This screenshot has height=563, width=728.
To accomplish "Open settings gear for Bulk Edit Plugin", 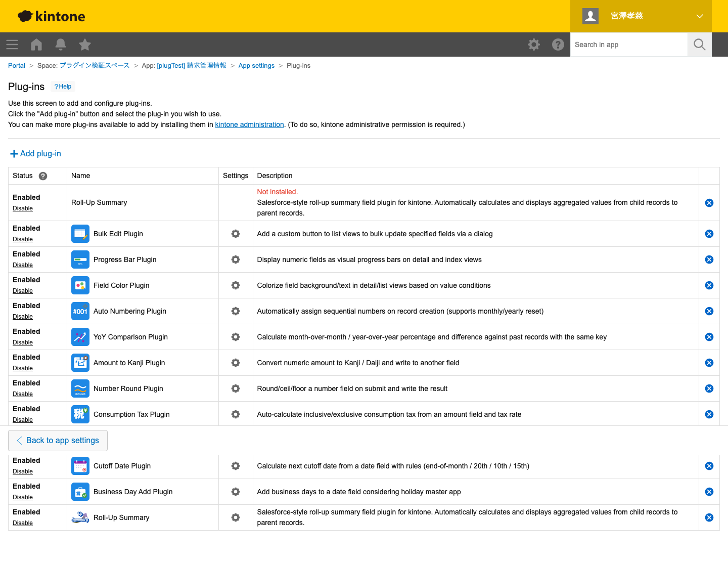I will point(236,234).
